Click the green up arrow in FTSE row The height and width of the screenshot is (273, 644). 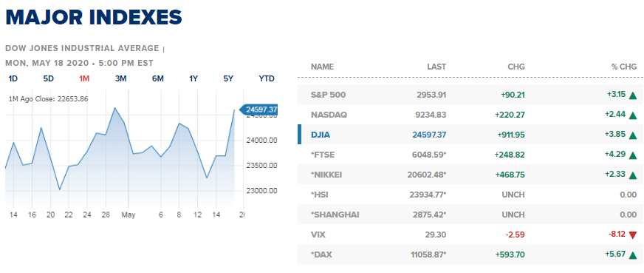pyautogui.click(x=632, y=155)
